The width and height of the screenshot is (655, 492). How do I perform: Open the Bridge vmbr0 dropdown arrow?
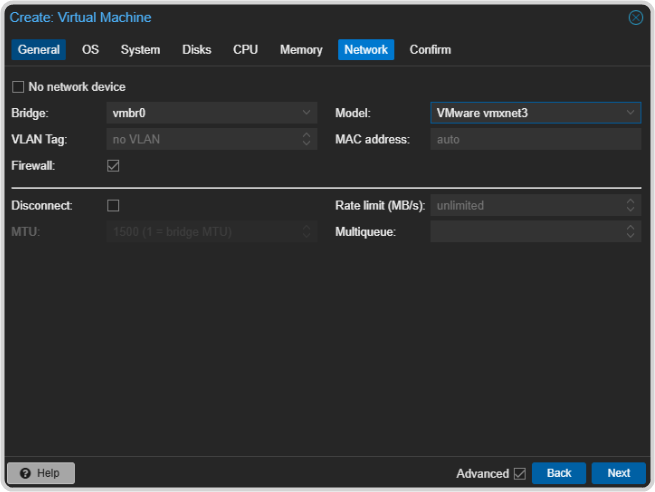(x=308, y=113)
